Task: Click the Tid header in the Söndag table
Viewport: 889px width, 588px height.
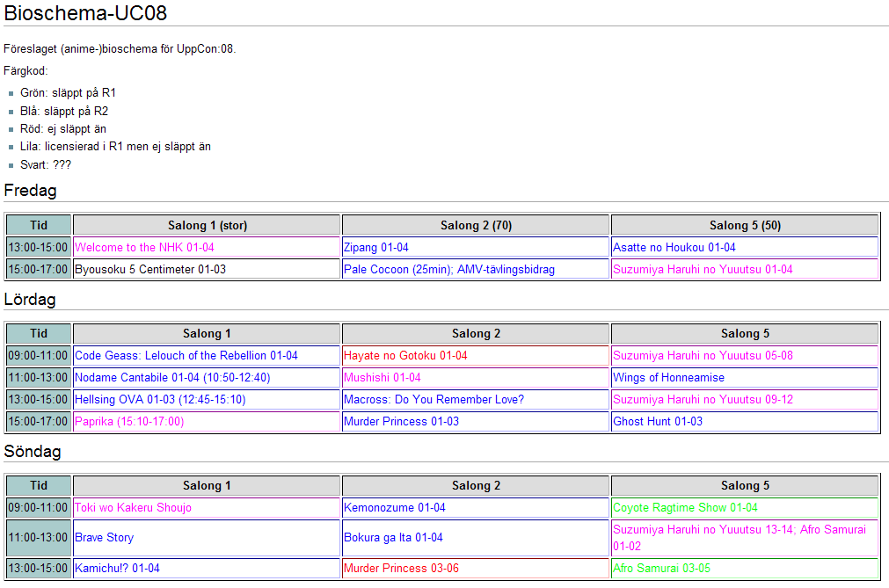Action: 39,485
